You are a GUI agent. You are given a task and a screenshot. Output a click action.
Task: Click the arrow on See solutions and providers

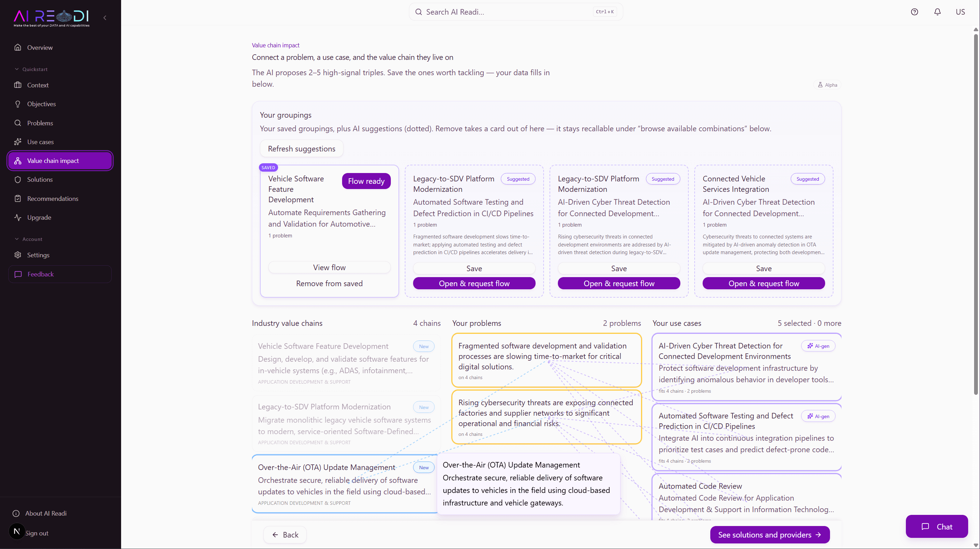click(818, 535)
